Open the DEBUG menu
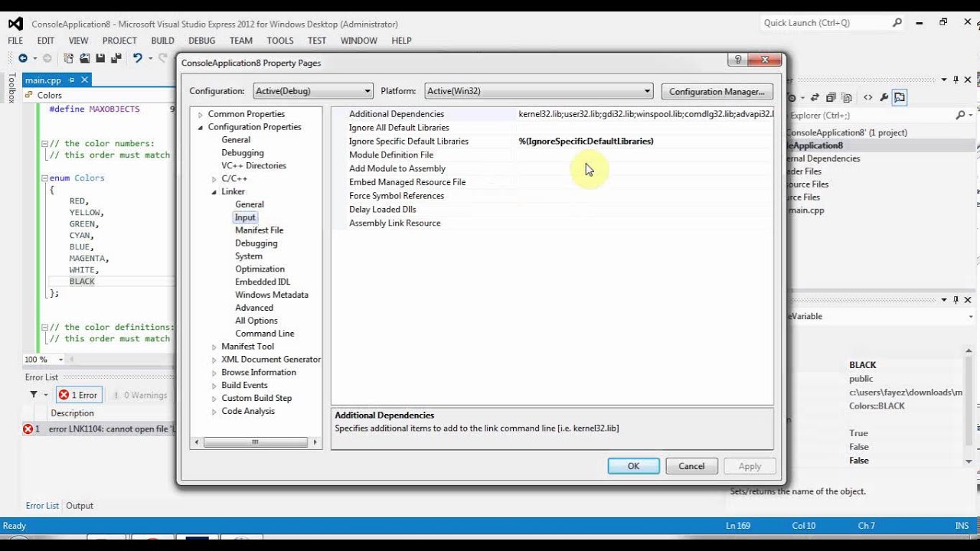The width and height of the screenshot is (980, 551). pyautogui.click(x=202, y=41)
